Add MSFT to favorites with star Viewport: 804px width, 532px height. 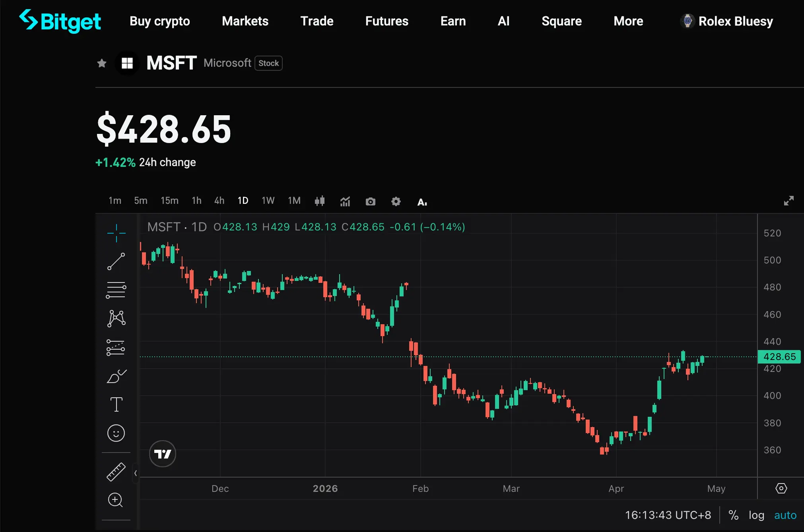click(102, 63)
